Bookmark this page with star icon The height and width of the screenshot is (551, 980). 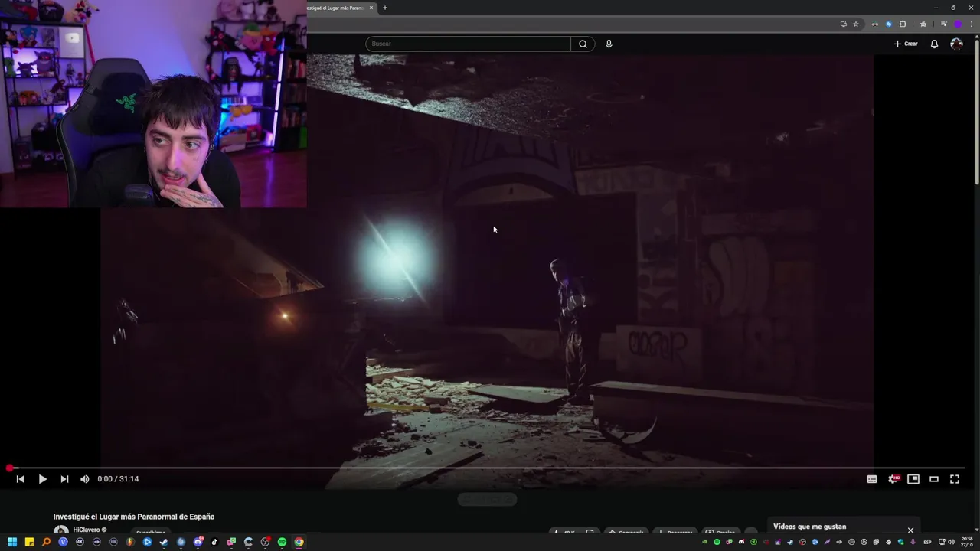(x=856, y=24)
